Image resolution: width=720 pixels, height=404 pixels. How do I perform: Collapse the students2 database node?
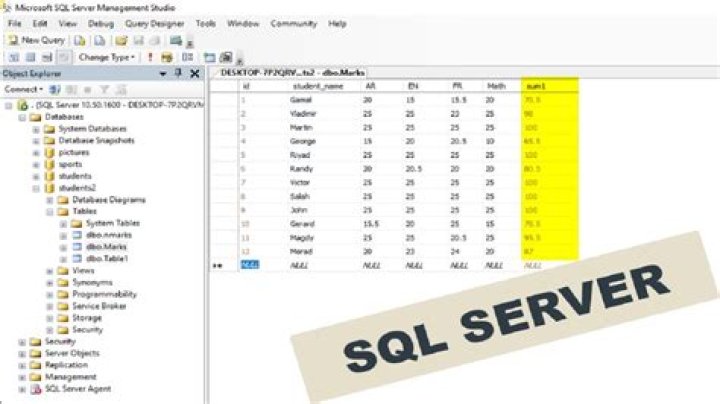pos(36,188)
